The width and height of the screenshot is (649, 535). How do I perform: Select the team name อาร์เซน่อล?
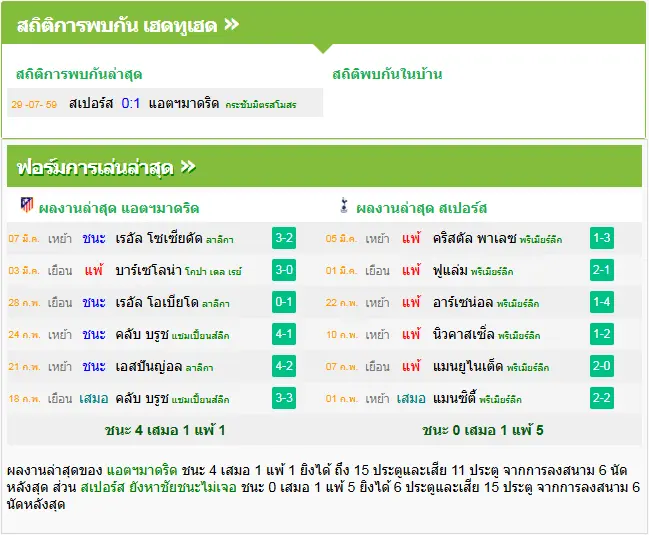pyautogui.click(x=463, y=302)
